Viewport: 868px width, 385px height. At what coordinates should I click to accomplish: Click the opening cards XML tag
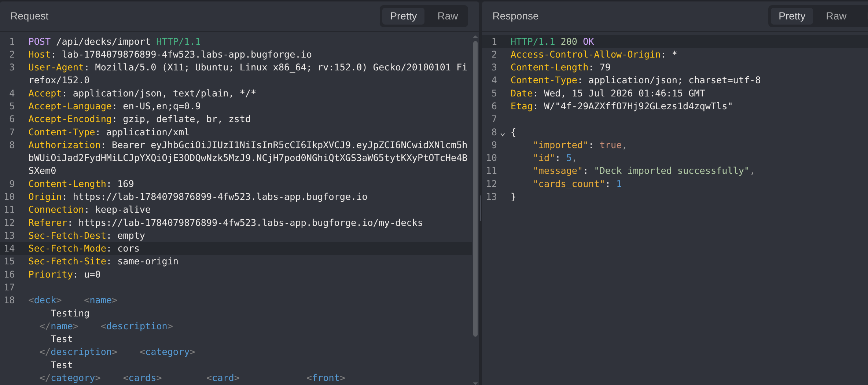coord(142,378)
